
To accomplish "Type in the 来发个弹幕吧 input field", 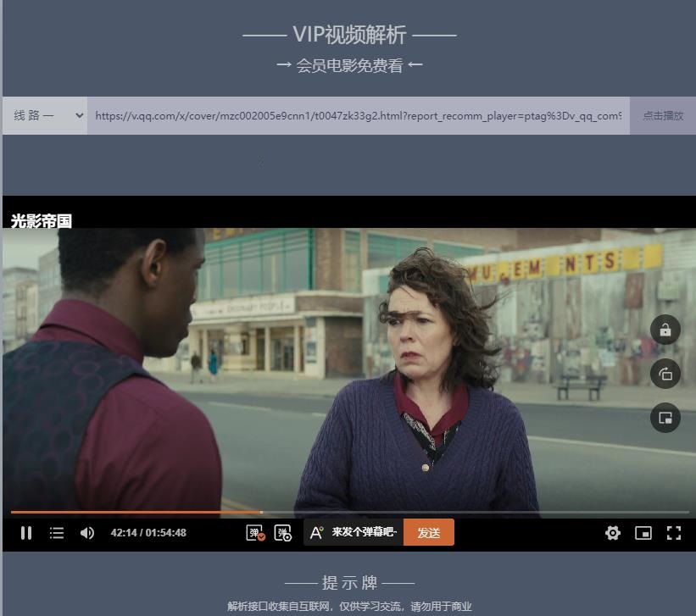I will (x=365, y=532).
